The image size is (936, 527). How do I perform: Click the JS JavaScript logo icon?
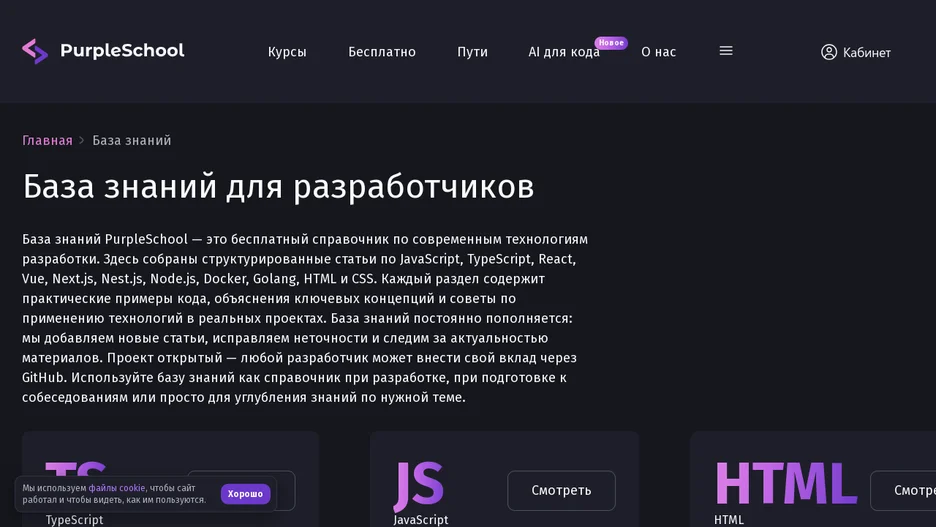point(418,485)
